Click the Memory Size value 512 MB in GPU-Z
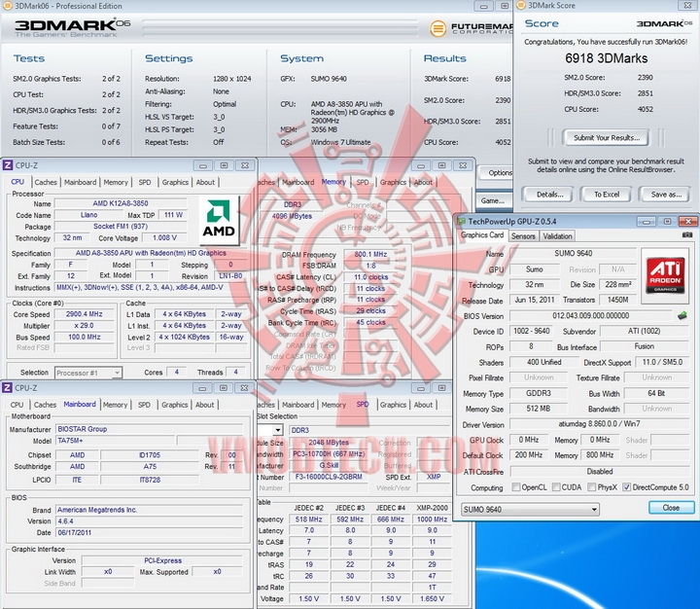Image resolution: width=700 pixels, height=609 pixels. (539, 409)
